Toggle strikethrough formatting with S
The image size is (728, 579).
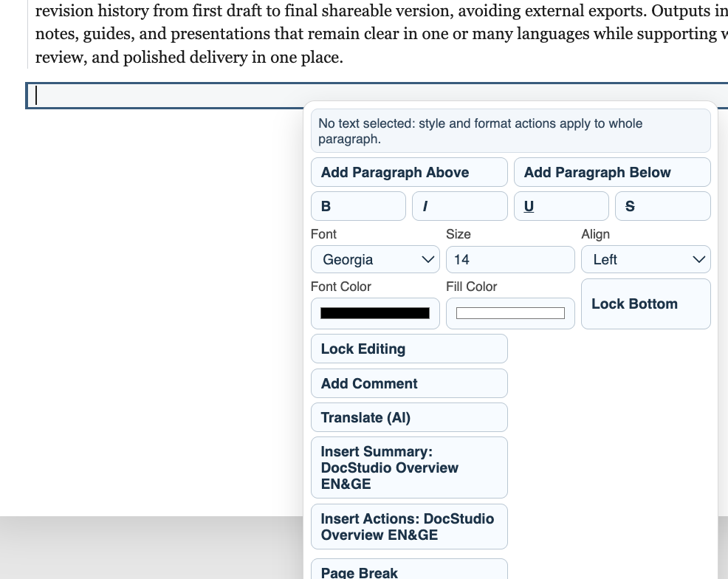pos(662,206)
